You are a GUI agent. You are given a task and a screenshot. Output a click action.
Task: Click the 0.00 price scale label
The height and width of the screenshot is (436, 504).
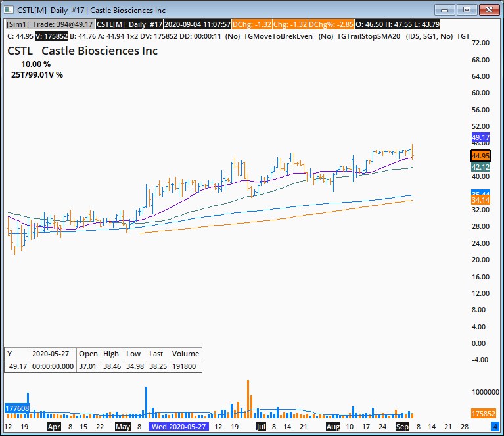(478, 343)
